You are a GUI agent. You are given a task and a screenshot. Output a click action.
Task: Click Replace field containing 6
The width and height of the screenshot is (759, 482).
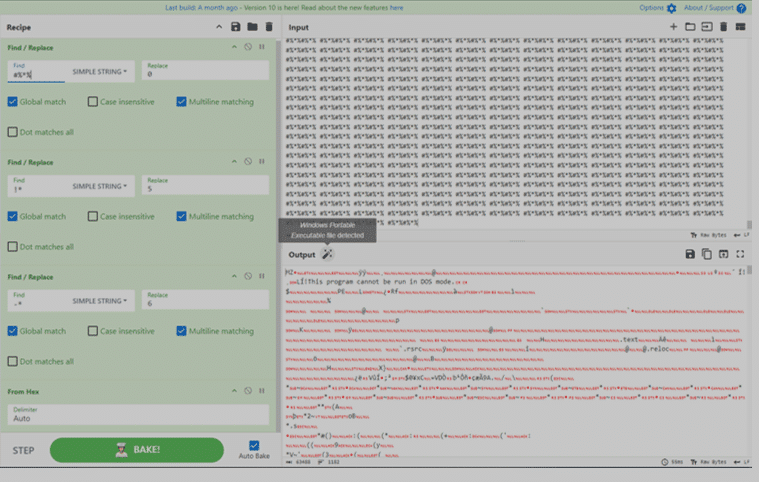tap(205, 300)
